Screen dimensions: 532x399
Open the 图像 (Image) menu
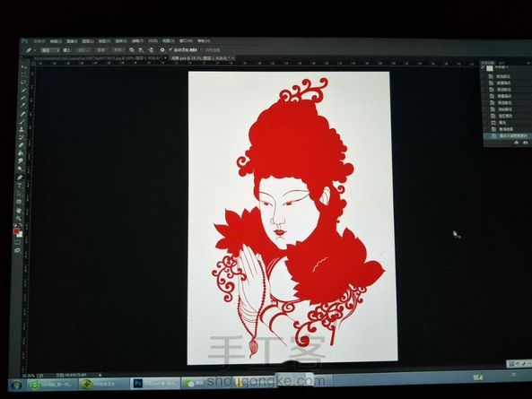[x=72, y=41]
